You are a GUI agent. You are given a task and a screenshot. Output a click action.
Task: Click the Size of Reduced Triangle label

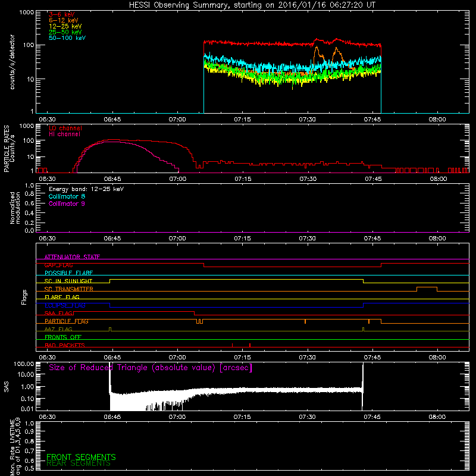tap(151, 368)
